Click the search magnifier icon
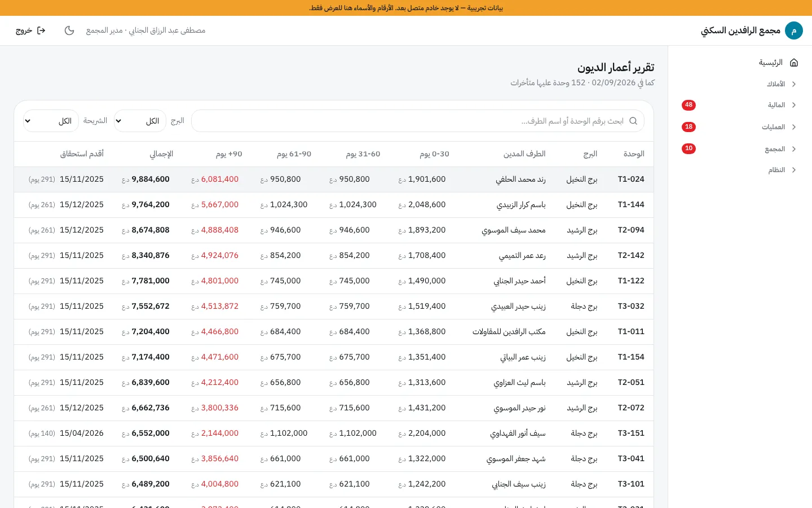Image resolution: width=812 pixels, height=508 pixels. point(633,121)
